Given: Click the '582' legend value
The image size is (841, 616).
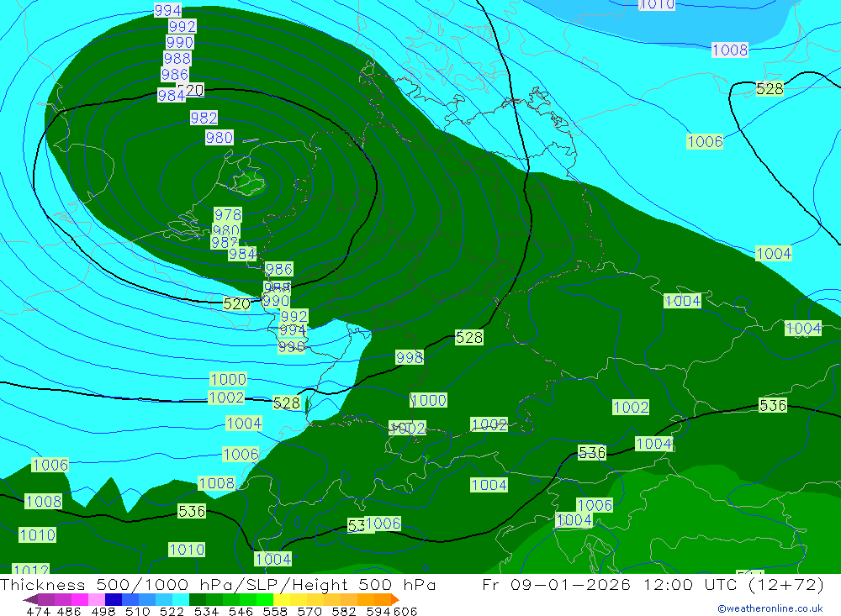Looking at the screenshot, I should point(344,611).
